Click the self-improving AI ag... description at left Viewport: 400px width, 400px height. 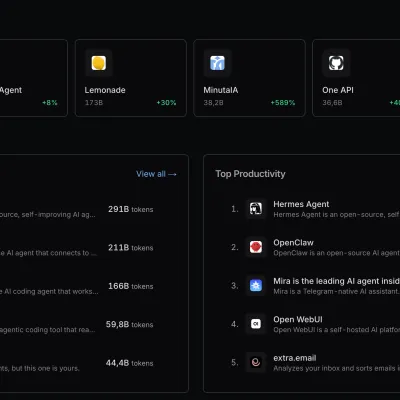click(x=48, y=215)
